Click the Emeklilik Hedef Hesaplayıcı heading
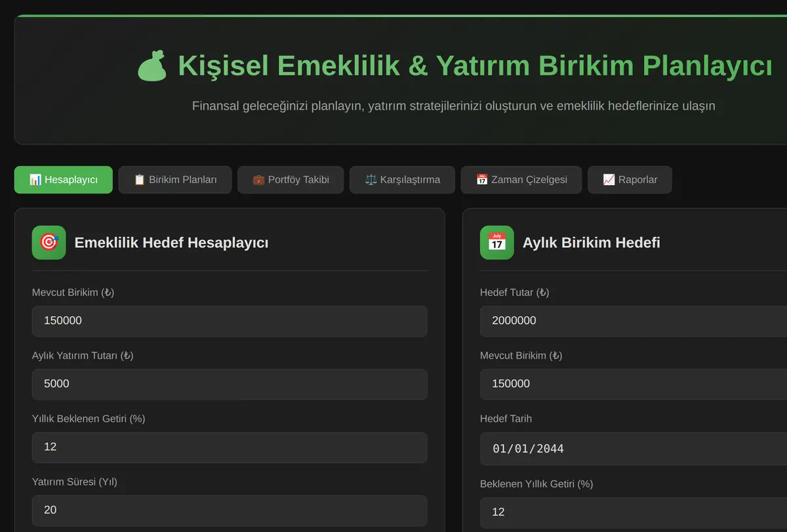Image resolution: width=787 pixels, height=532 pixels. pyautogui.click(x=171, y=243)
